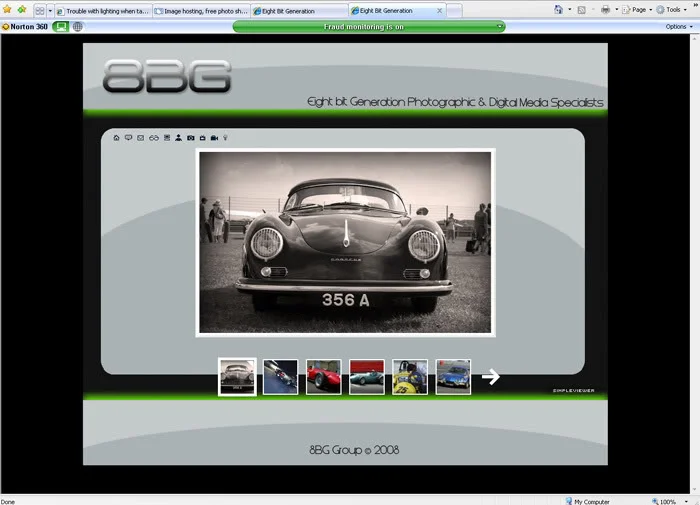The height and width of the screenshot is (505, 700).
Task: Click the envelope contact icon
Action: (141, 138)
